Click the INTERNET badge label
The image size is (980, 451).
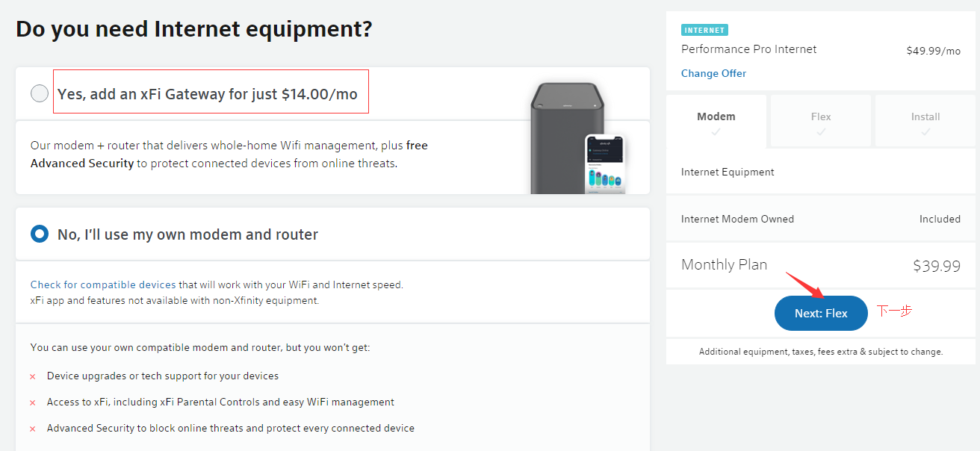pyautogui.click(x=704, y=31)
